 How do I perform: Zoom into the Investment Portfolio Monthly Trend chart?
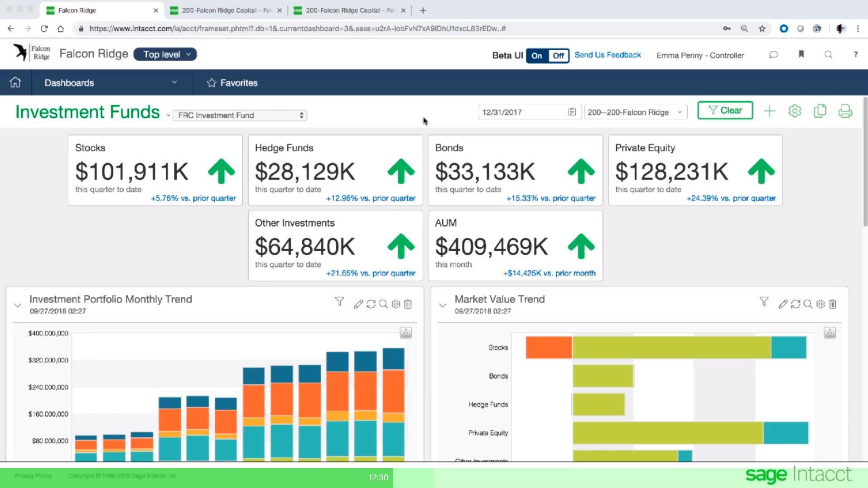[383, 304]
